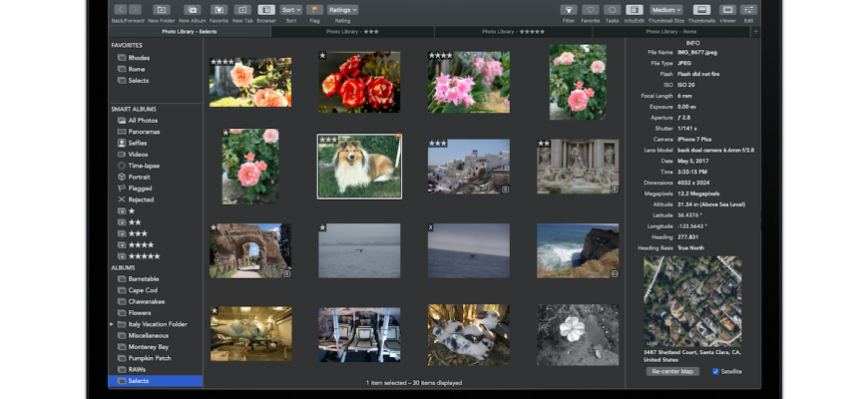Screen dimensions: 868x399
Task: Click the orange Flag button
Action: 314,9
